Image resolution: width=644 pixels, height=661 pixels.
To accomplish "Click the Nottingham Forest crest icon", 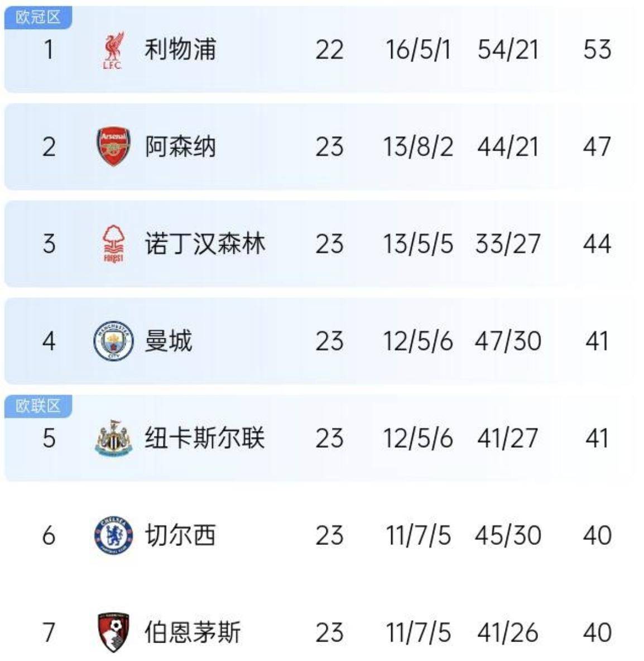I will [x=113, y=244].
